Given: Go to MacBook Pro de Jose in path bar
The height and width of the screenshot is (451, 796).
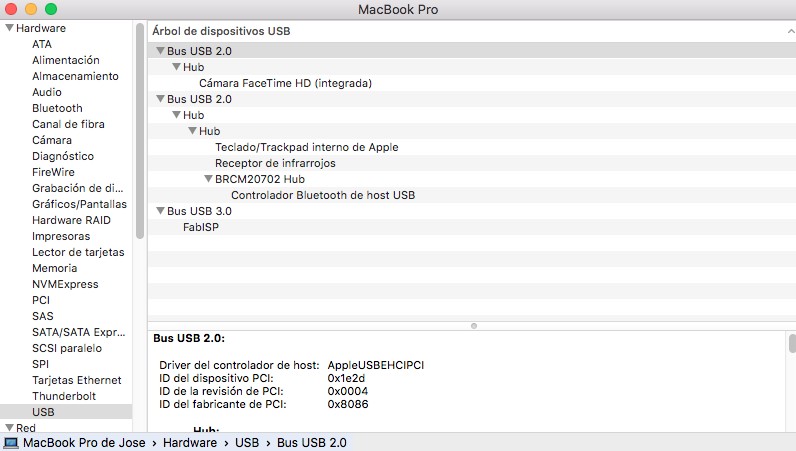Looking at the screenshot, I should [x=84, y=443].
